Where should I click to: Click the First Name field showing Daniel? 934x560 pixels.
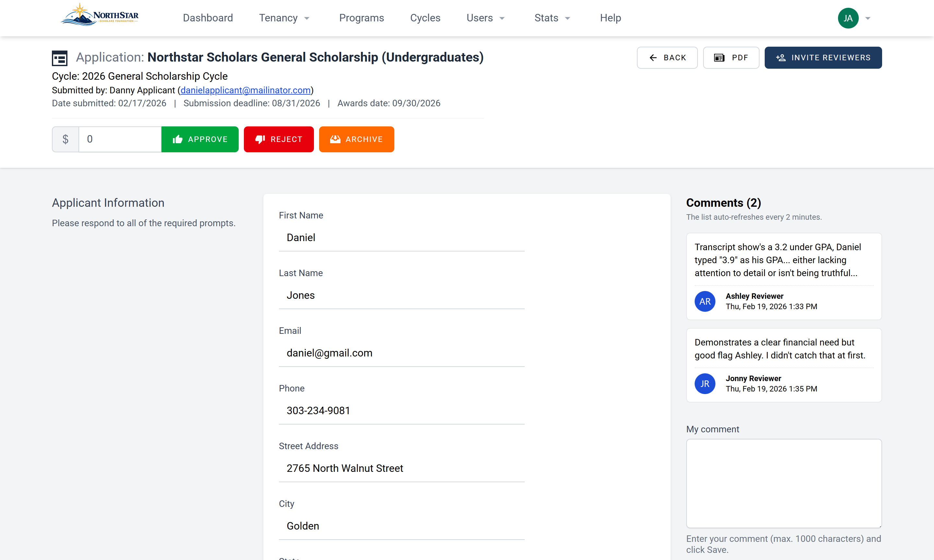click(x=402, y=238)
